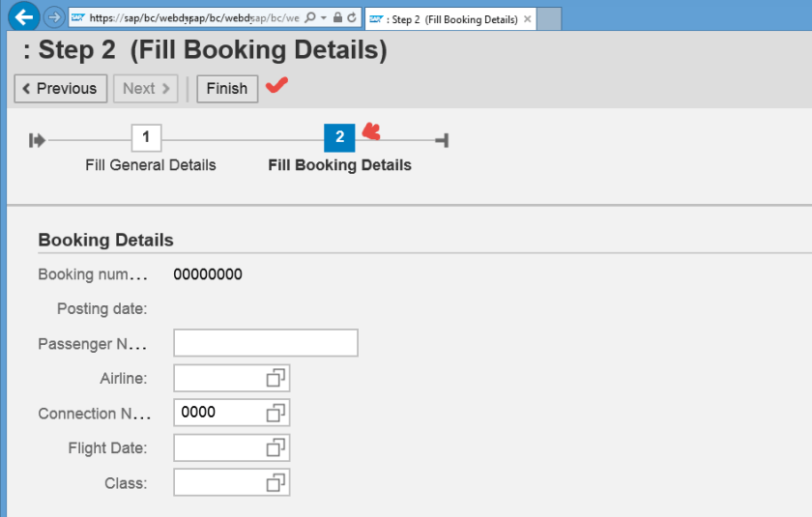Click the SAP favicon in address bar
This screenshot has height=517, width=812.
tap(78, 17)
